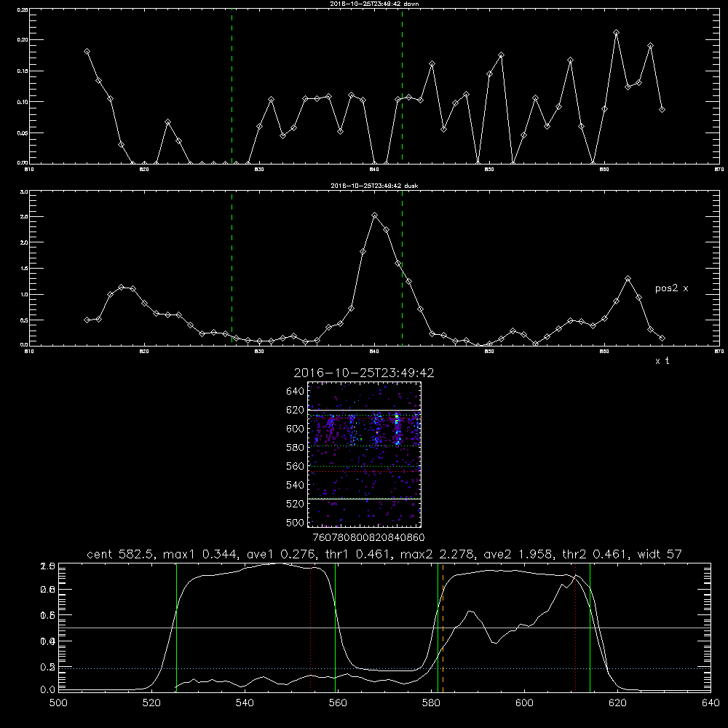
Task: Click y-axis label 560 beside the heatmap
Action: click(x=296, y=466)
